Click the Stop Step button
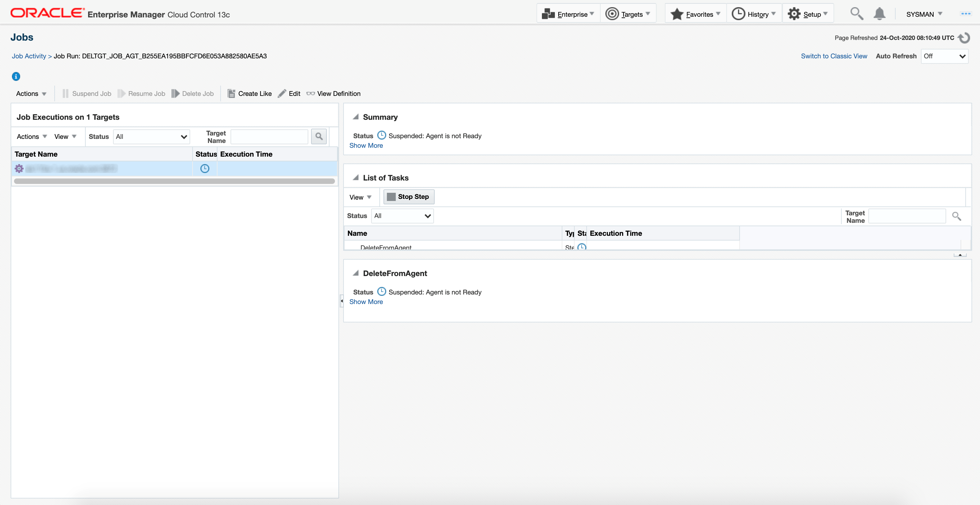This screenshot has width=980, height=505. [409, 197]
